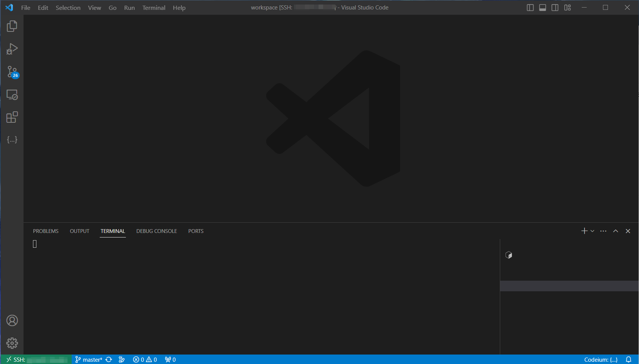Click the git graph status icon
639x364 pixels.
(x=122, y=359)
